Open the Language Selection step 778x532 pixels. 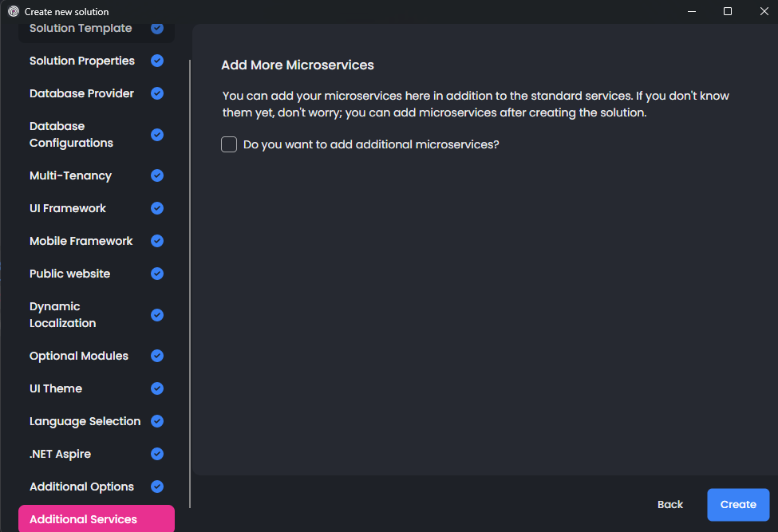tap(85, 421)
